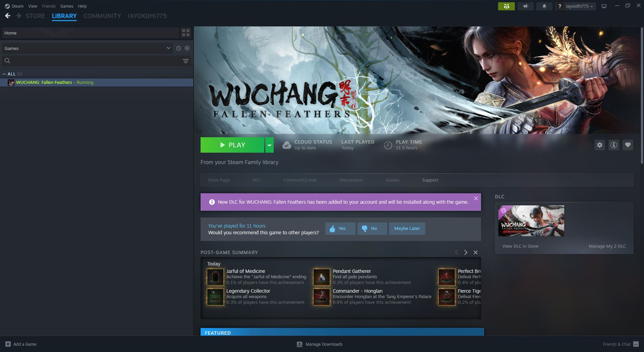This screenshot has width=644, height=352.
Task: Go back with the left arrow
Action: [x=8, y=16]
